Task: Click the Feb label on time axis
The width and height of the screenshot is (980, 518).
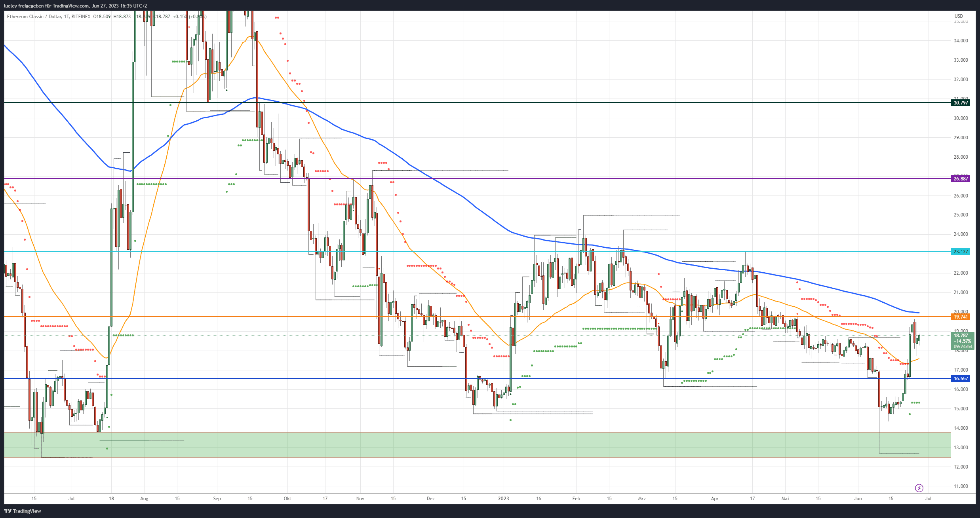Action: [x=576, y=499]
